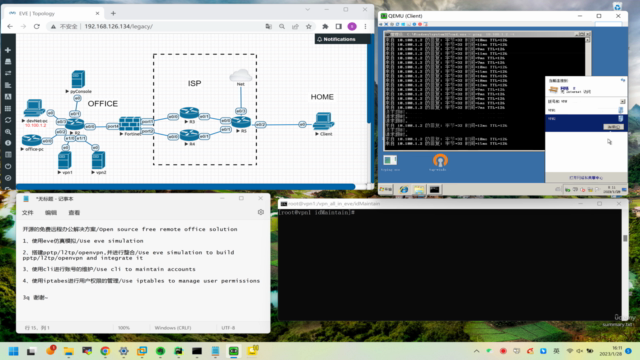This screenshot has height=360, width=640.
Task: Click the Chrome back arrow
Action: pyautogui.click(x=10, y=27)
